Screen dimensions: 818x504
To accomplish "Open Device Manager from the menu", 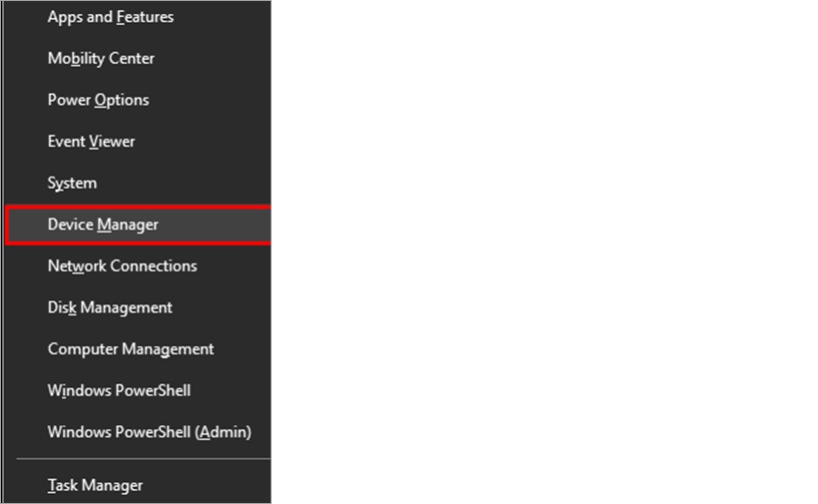I will (138, 225).
